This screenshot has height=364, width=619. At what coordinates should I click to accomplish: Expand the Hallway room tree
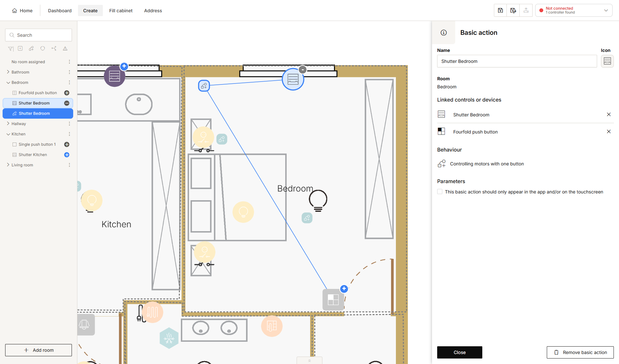[x=8, y=123]
